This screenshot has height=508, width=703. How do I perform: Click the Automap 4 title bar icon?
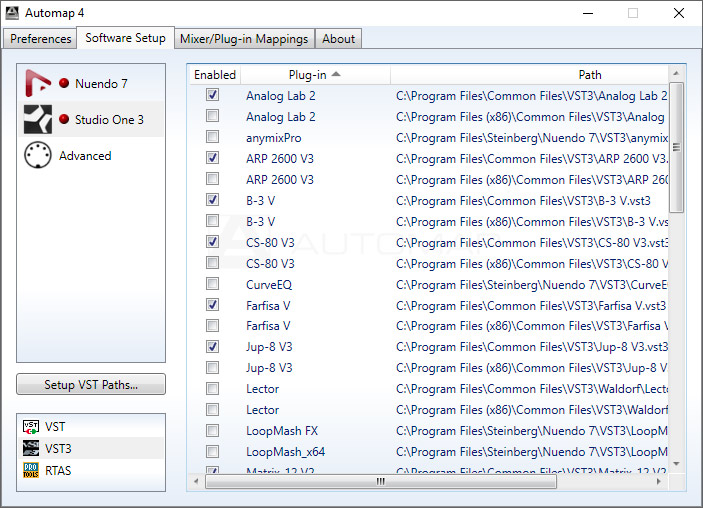pyautogui.click(x=14, y=13)
